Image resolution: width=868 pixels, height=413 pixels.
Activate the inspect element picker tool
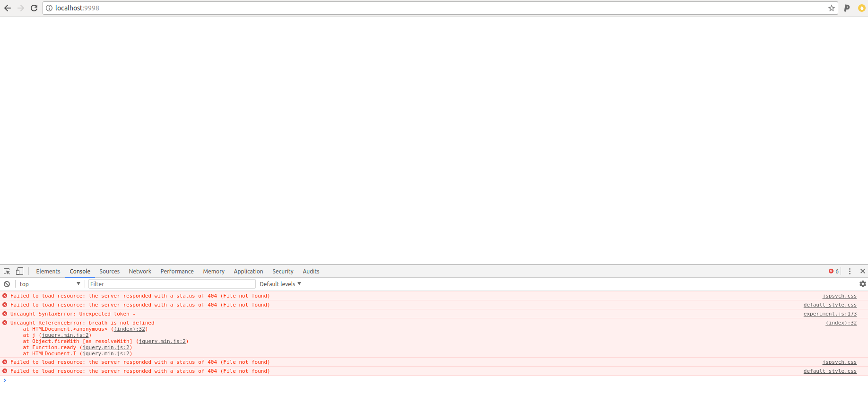7,271
